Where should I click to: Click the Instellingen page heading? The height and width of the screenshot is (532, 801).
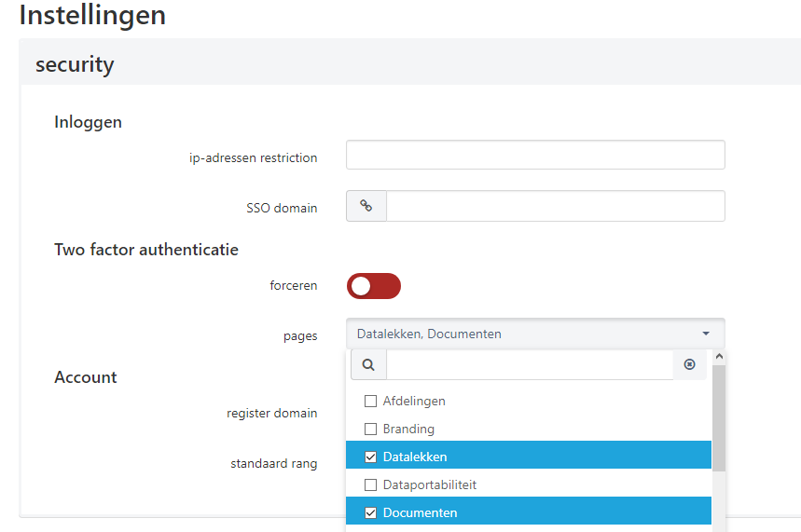tap(92, 16)
